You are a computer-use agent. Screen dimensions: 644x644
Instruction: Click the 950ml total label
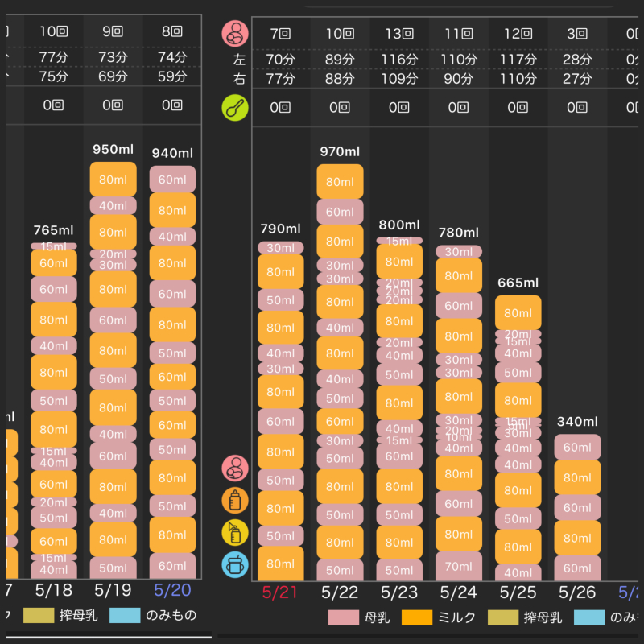click(x=113, y=149)
